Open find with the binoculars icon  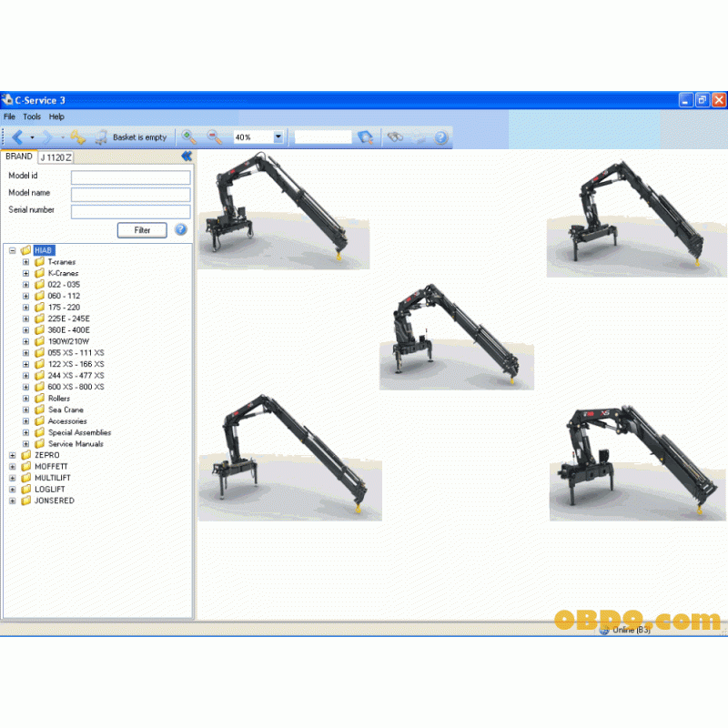click(395, 137)
